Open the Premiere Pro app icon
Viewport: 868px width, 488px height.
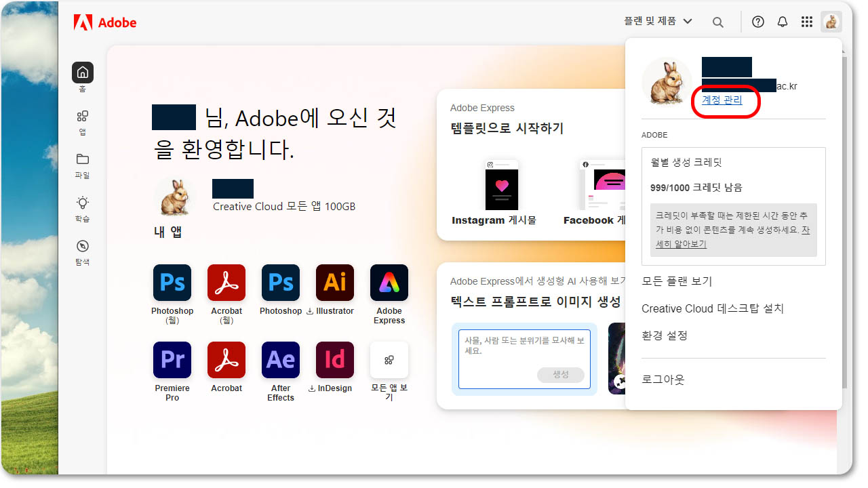point(172,360)
